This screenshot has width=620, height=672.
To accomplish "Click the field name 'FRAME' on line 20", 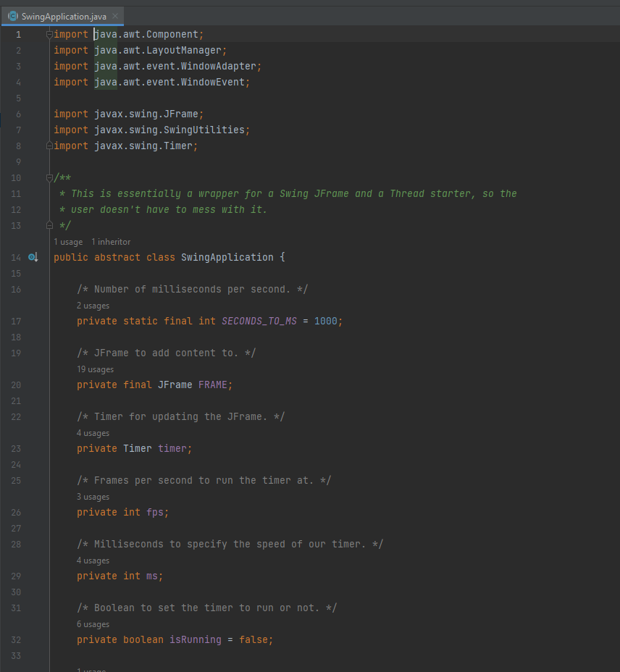I will click(213, 385).
